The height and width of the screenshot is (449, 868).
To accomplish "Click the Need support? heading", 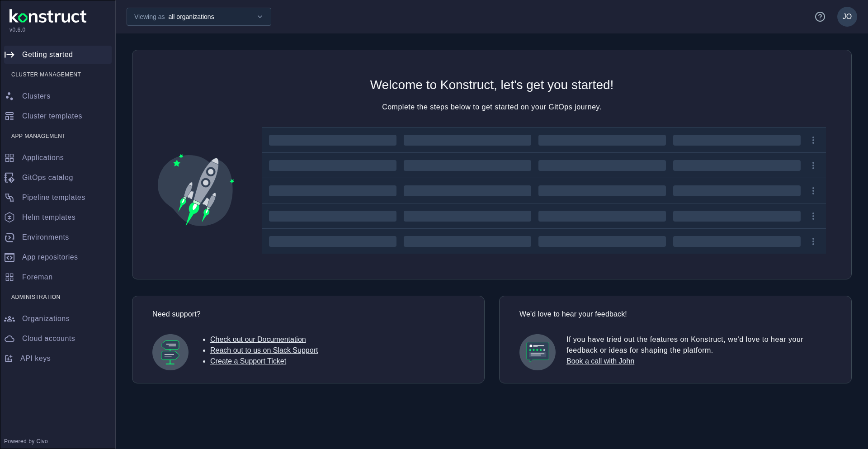I will coord(176,314).
